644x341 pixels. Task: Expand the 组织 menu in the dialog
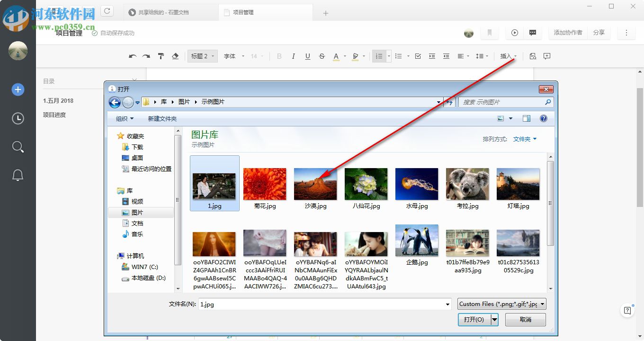point(125,118)
